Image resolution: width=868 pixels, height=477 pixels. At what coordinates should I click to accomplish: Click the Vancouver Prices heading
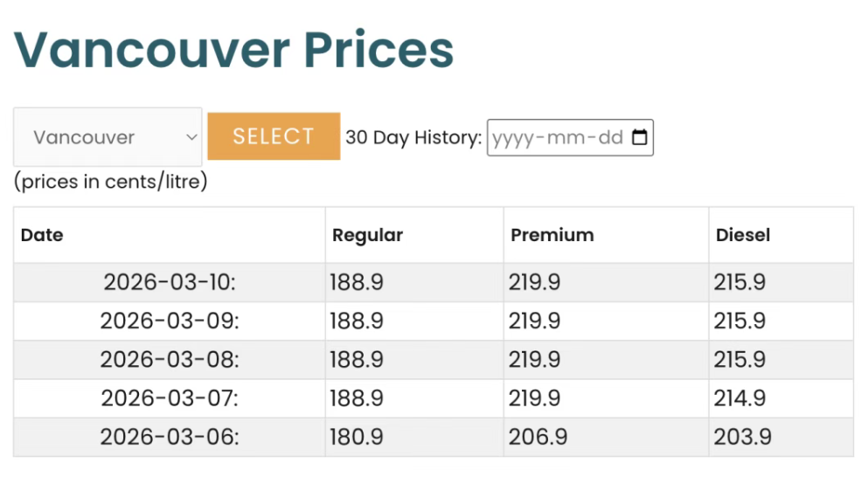click(234, 49)
